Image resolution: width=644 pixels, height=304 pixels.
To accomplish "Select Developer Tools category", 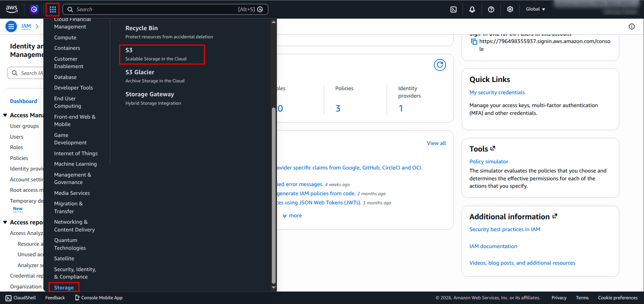I will (74, 88).
